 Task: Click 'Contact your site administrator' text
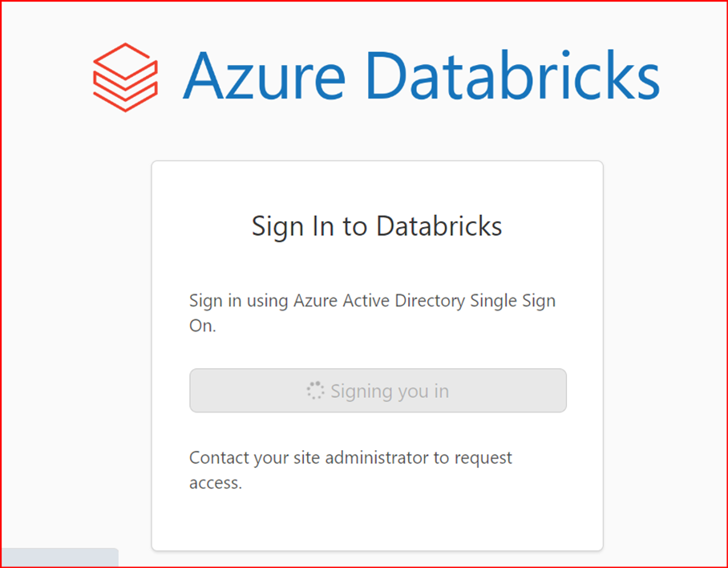pyautogui.click(x=309, y=458)
